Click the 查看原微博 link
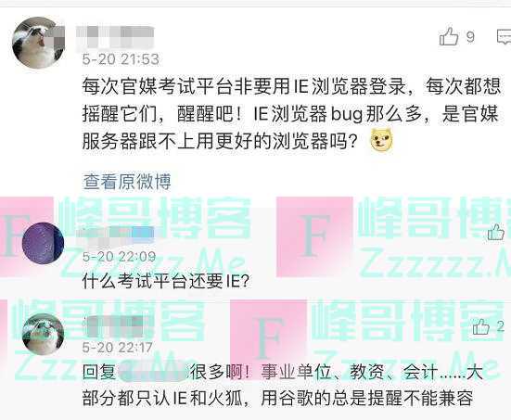Screen dimensions: 511x420 127,181
